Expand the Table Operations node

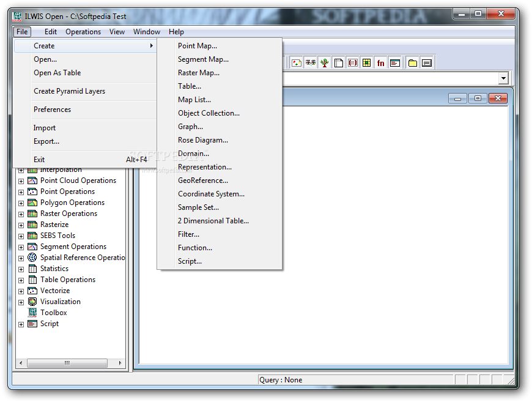point(21,280)
